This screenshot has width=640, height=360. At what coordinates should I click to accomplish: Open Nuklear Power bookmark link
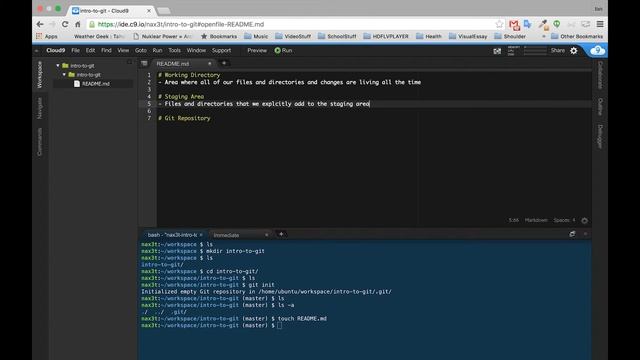(x=162, y=36)
